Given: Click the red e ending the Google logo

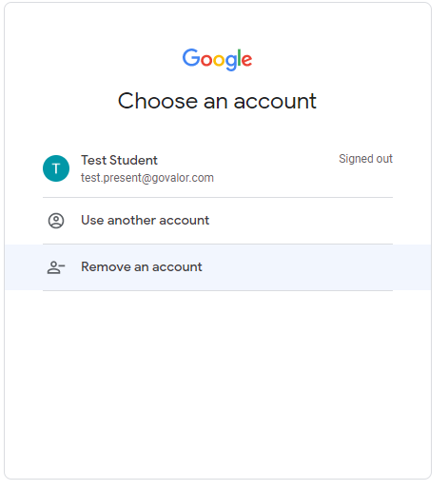Looking at the screenshot, I should pos(246,60).
